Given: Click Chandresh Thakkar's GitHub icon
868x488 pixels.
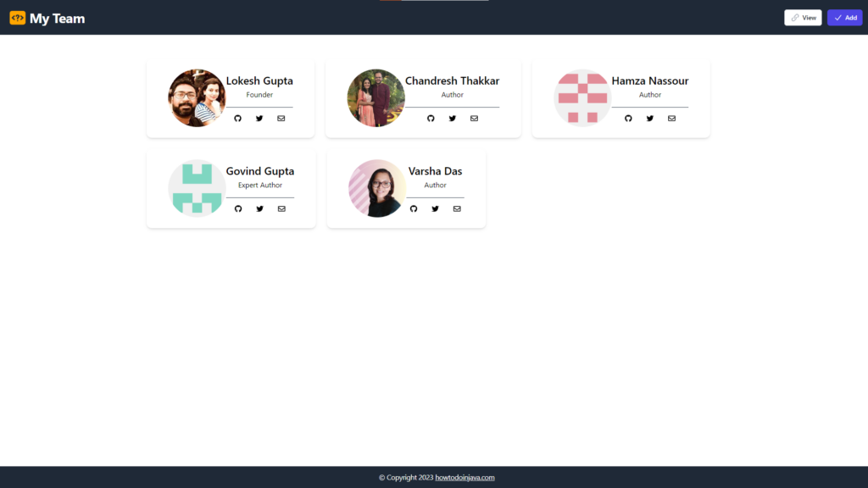Looking at the screenshot, I should (x=431, y=119).
